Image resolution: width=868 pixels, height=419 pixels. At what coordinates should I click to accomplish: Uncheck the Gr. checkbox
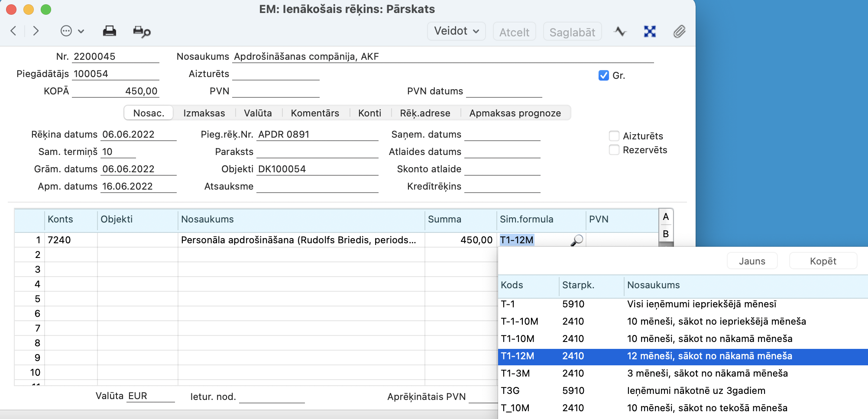603,76
